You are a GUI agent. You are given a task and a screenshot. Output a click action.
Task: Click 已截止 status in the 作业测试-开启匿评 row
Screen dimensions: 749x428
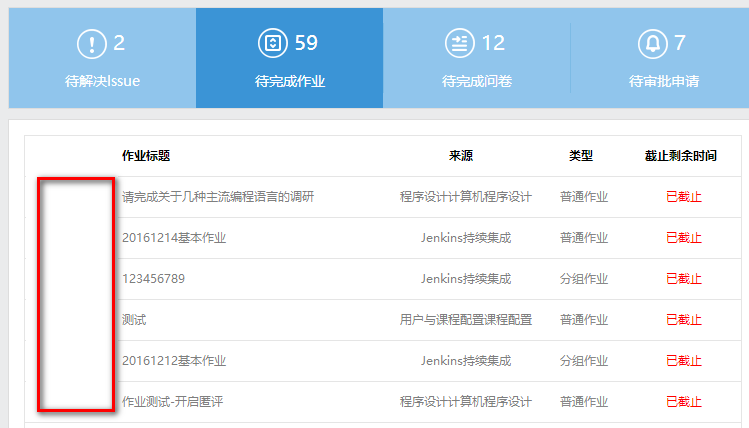pos(684,402)
